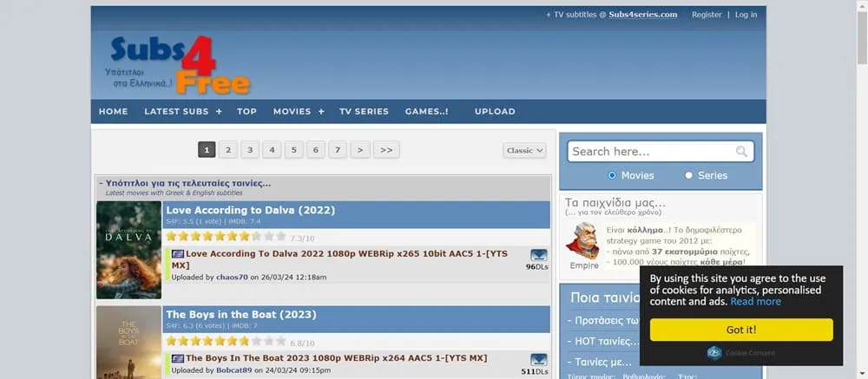
Task: Open The Boys in the Boat poster thumbnail
Action: click(129, 343)
